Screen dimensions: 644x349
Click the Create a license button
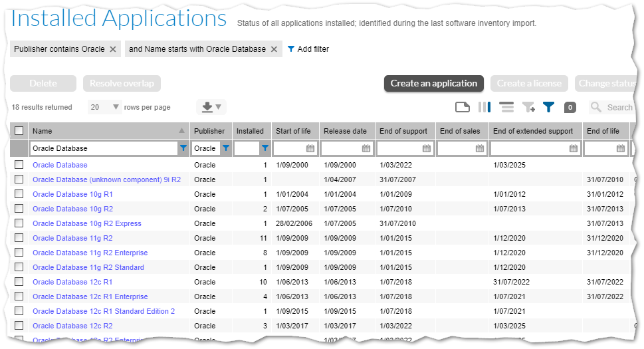[x=529, y=83]
